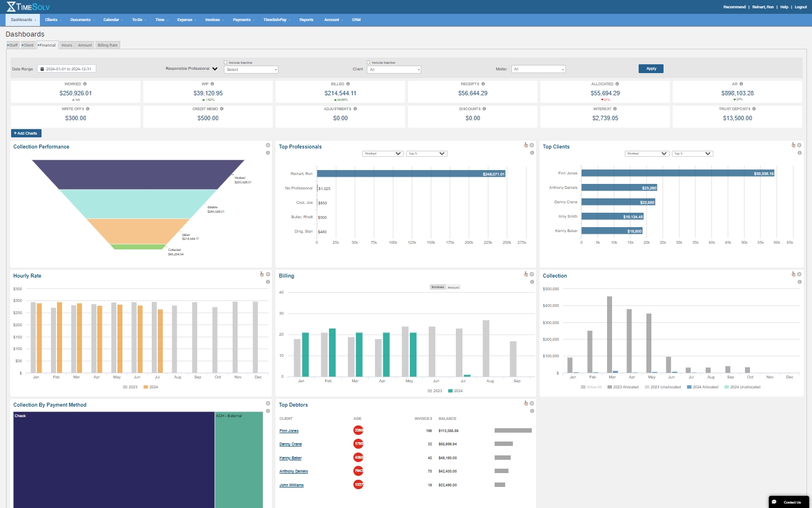
Task: Show Billing chart info icon
Action: pos(532,282)
